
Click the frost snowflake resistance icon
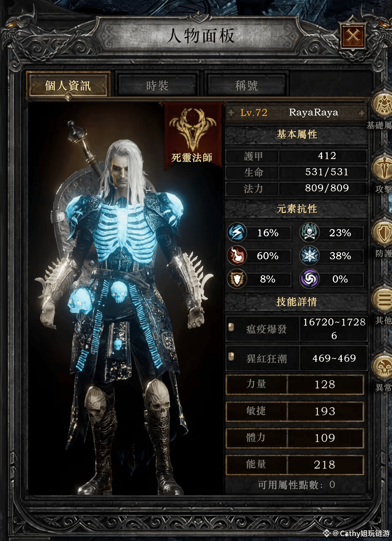pyautogui.click(x=309, y=256)
